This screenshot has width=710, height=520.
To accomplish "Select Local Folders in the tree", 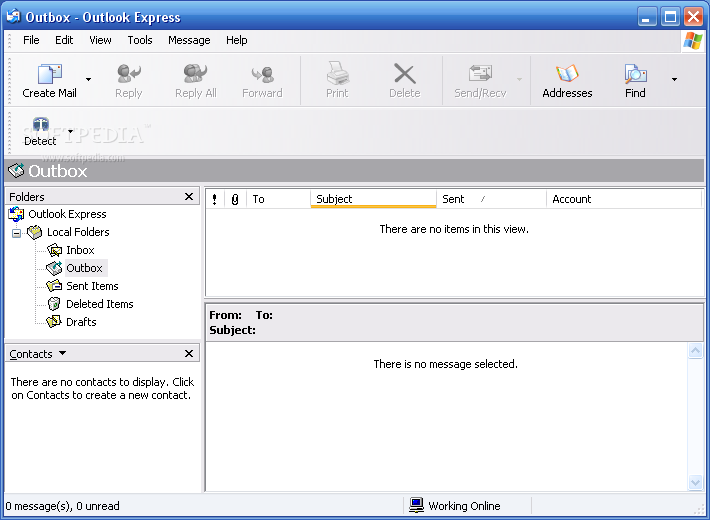I will click(x=78, y=232).
